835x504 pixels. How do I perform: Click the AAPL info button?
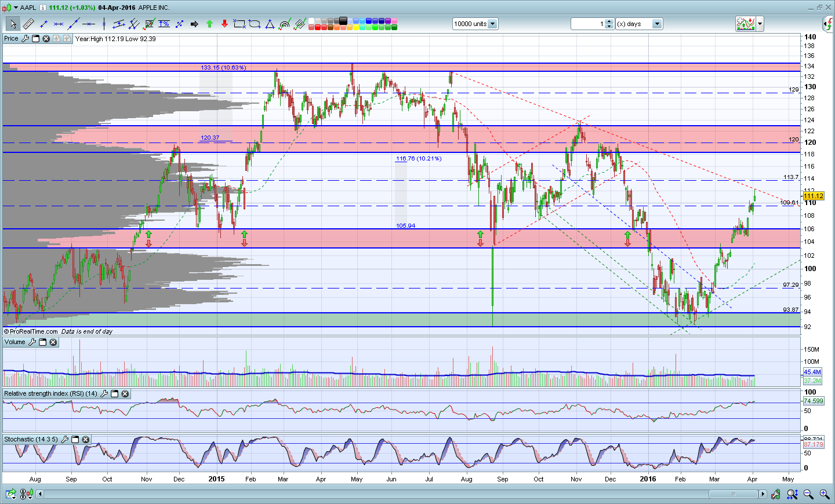click(43, 8)
